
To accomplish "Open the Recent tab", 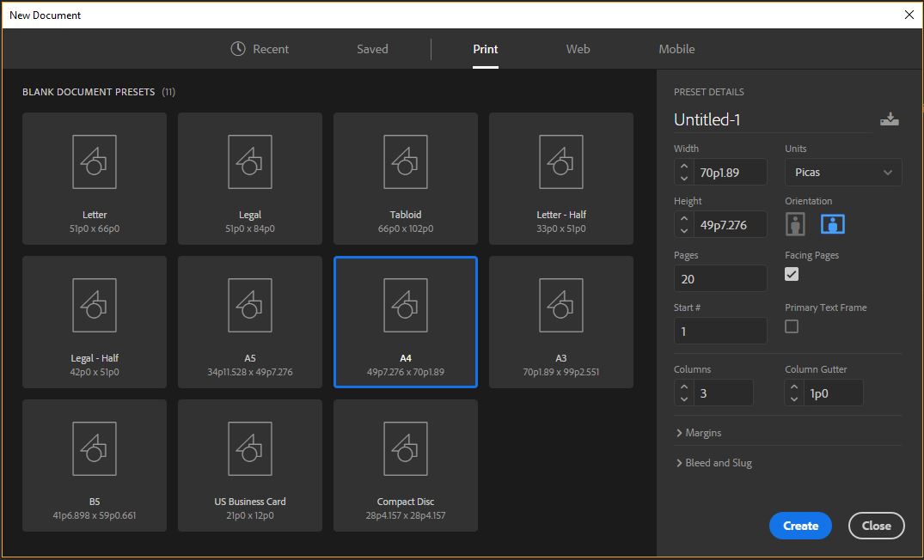I will (x=260, y=49).
